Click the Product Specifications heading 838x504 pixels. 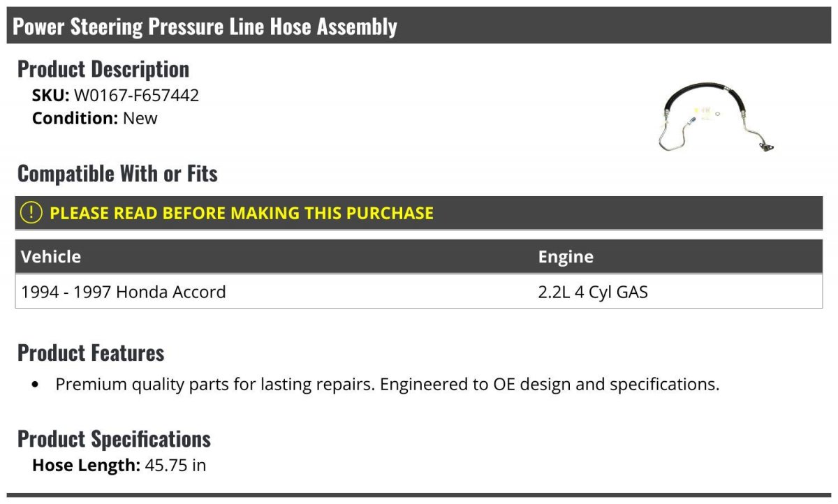click(114, 439)
